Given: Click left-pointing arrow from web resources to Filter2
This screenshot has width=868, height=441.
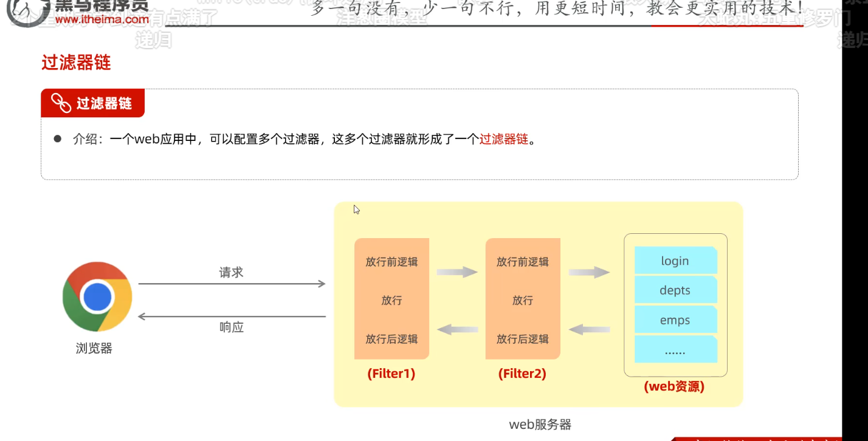Looking at the screenshot, I should click(589, 330).
